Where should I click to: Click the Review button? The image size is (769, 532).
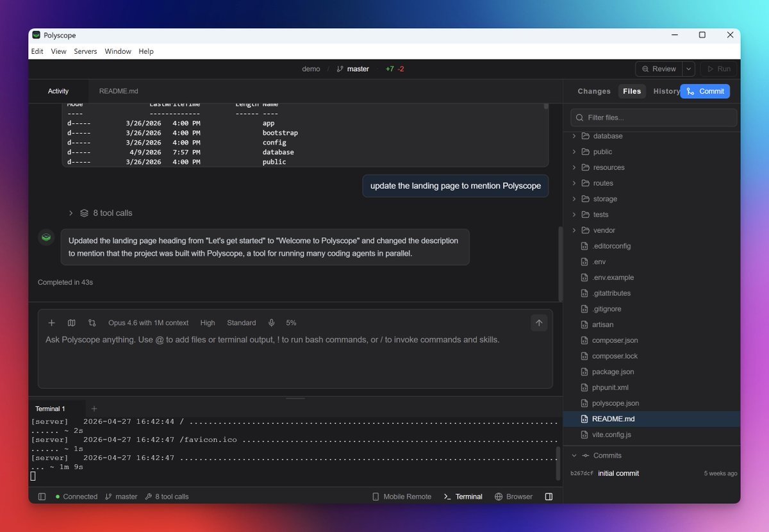coord(659,69)
